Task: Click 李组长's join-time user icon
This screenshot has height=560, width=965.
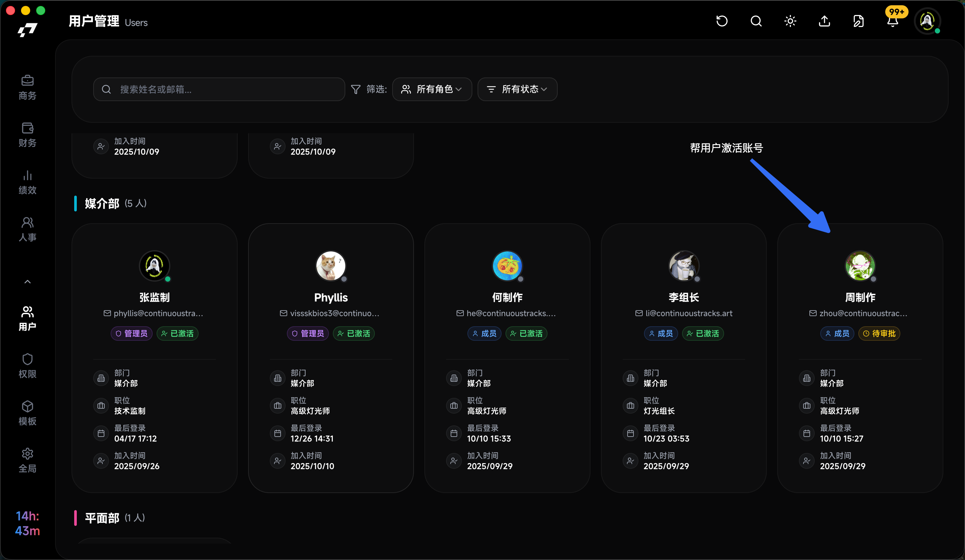Action: (x=630, y=461)
